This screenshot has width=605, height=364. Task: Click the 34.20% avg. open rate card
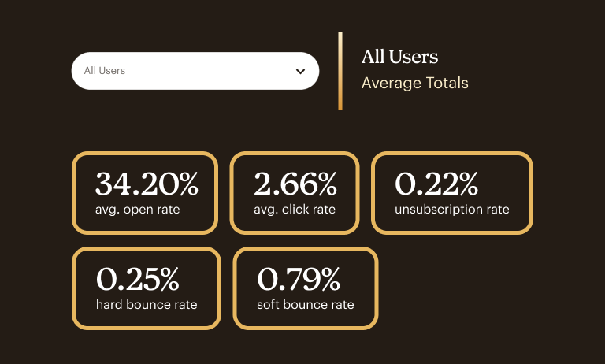[144, 193]
